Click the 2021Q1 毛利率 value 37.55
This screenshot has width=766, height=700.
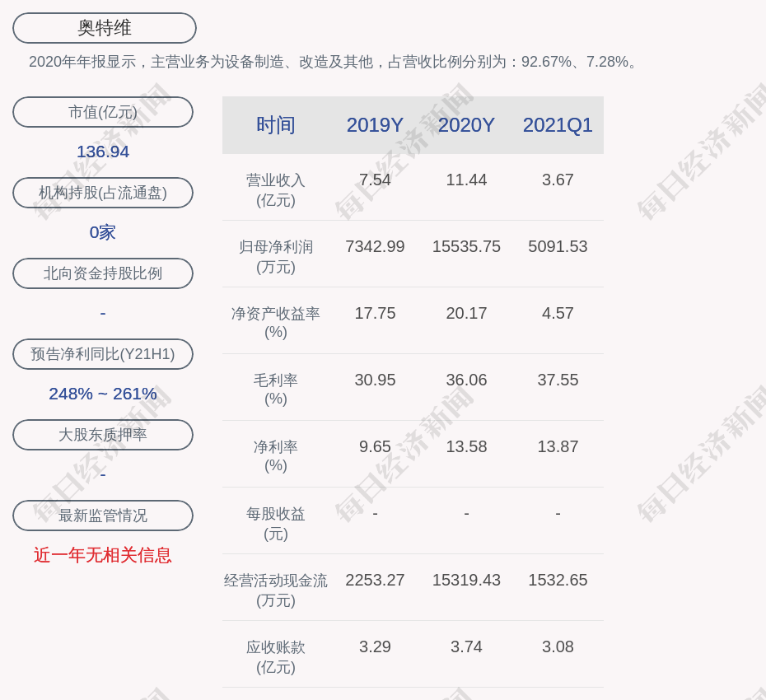click(x=558, y=380)
